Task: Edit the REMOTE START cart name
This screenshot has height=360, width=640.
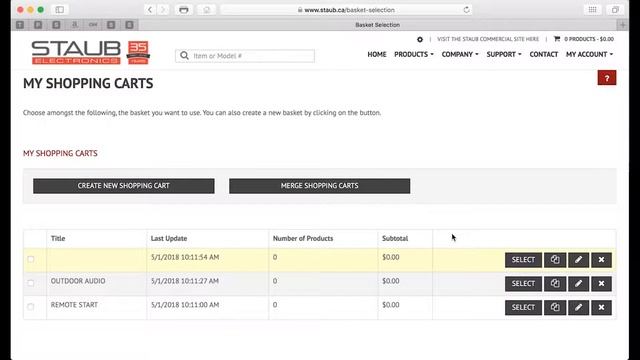Action: pyautogui.click(x=578, y=307)
